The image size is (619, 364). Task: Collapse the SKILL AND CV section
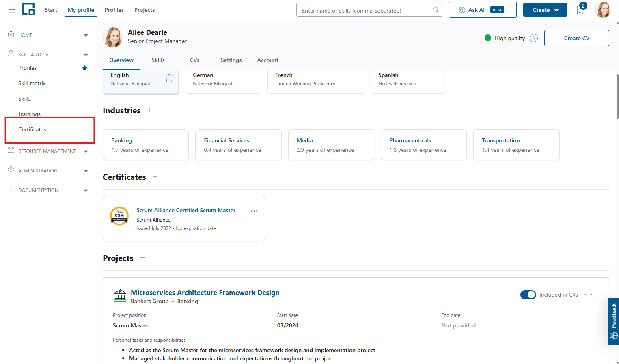pos(48,54)
